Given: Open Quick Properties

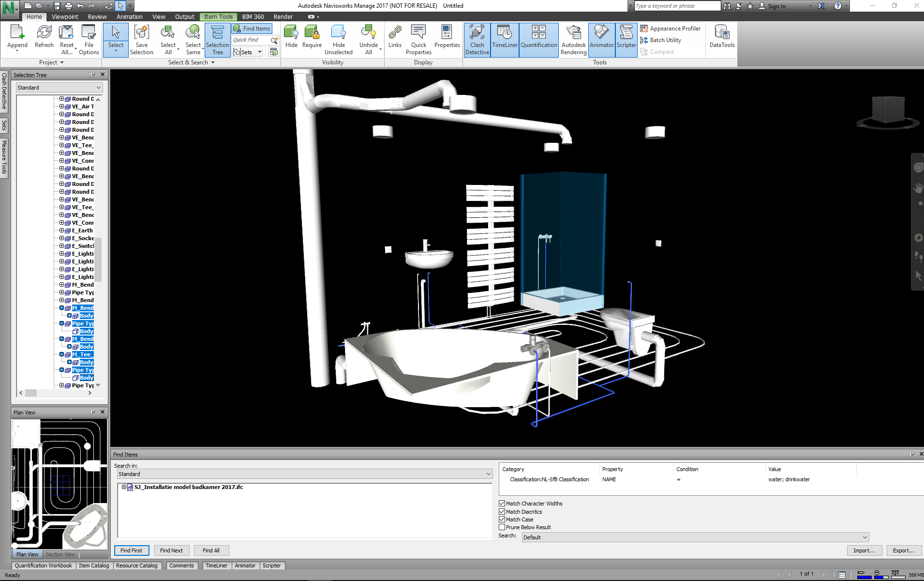Looking at the screenshot, I should pos(418,39).
